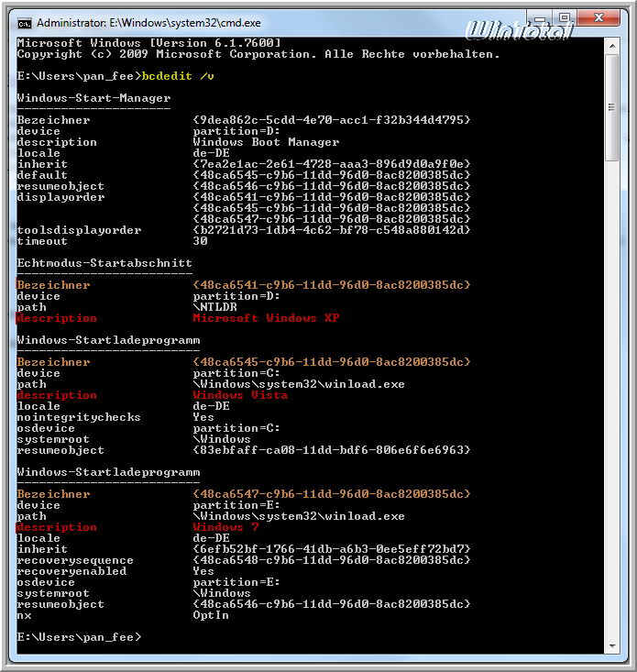Screen dimensions: 637x672
Task: Click the 'toolsdisplayorder' label
Action: (79, 230)
